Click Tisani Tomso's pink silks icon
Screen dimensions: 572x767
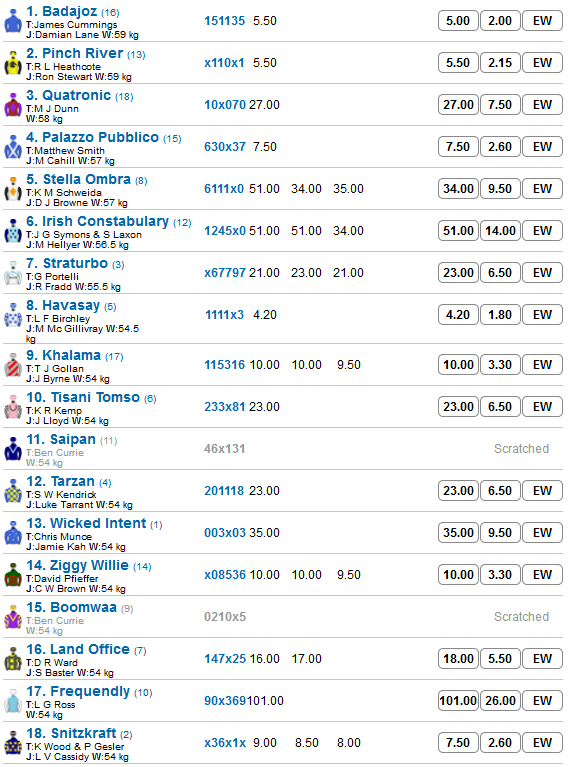13,407
